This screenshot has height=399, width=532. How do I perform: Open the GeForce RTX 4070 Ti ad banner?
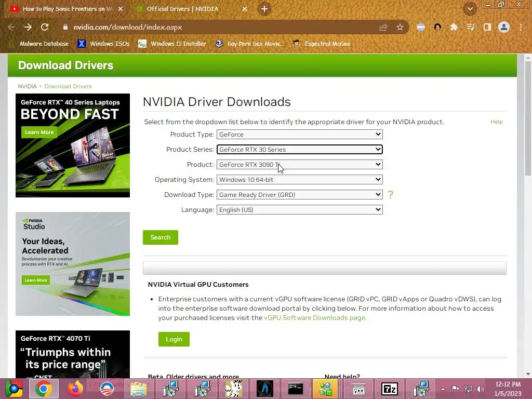pos(73,354)
